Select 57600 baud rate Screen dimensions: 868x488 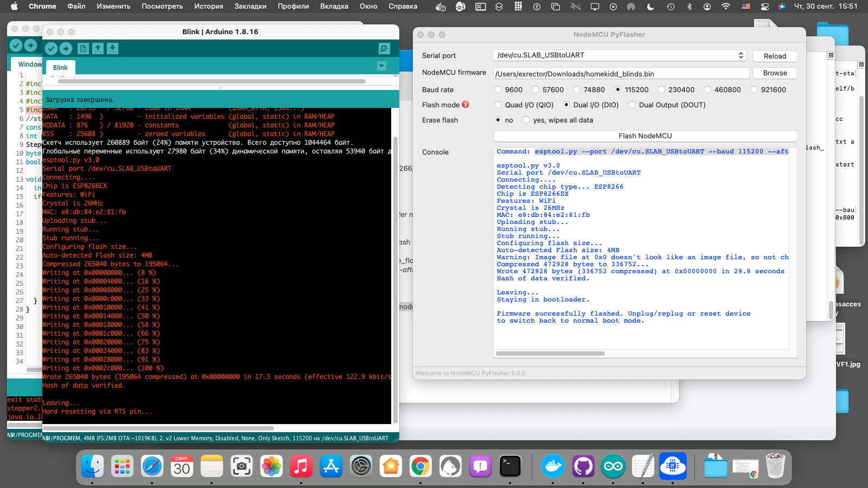point(535,89)
